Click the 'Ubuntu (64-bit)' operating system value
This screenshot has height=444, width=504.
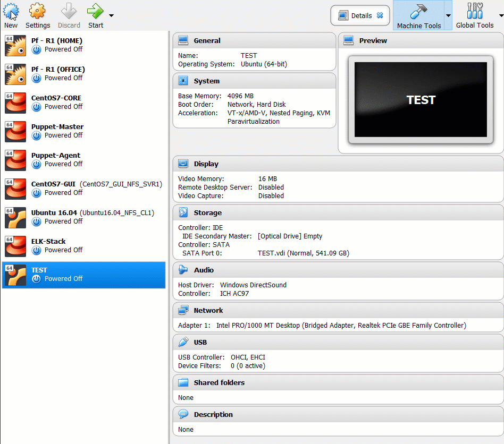click(x=264, y=64)
